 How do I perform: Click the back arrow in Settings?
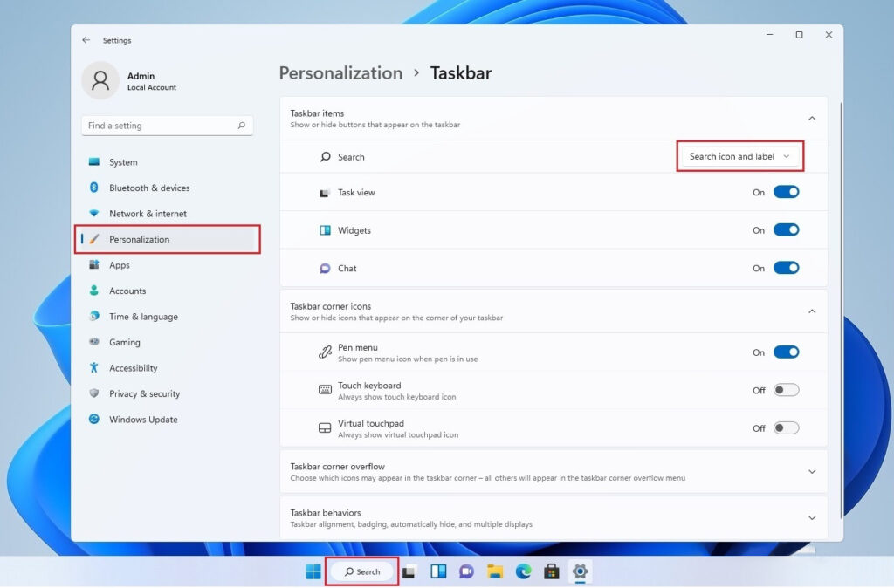point(85,40)
